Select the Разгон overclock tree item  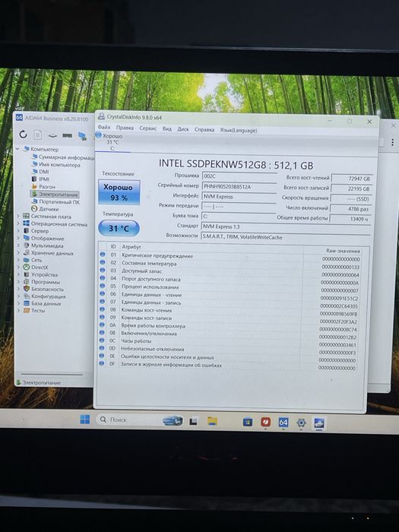43,187
